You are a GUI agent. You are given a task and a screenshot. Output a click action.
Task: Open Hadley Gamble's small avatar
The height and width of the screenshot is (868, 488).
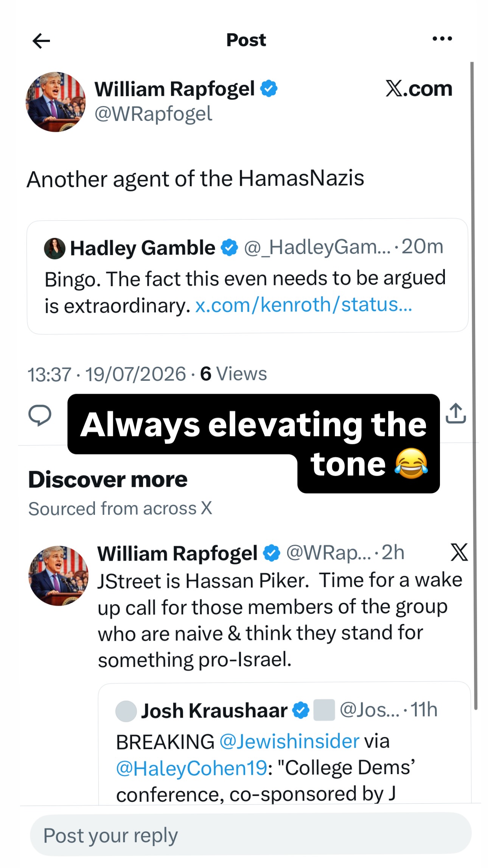pyautogui.click(x=55, y=248)
